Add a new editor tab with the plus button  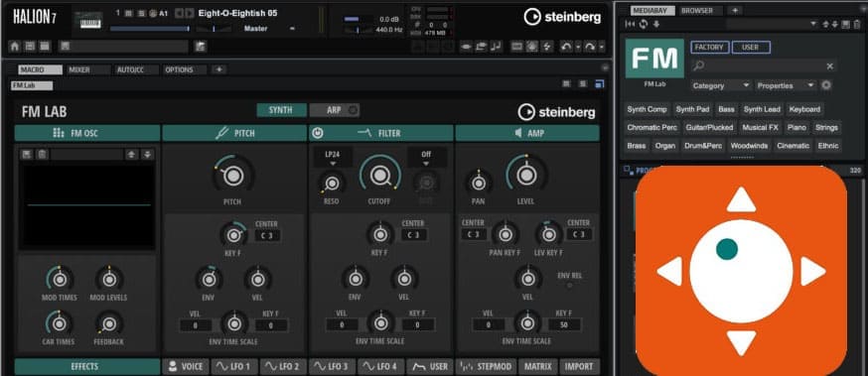tap(219, 69)
